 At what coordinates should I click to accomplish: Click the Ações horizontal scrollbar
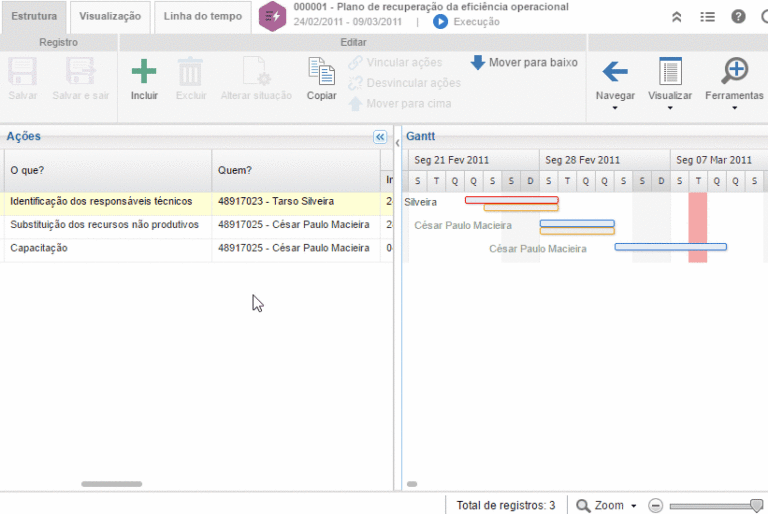111,484
